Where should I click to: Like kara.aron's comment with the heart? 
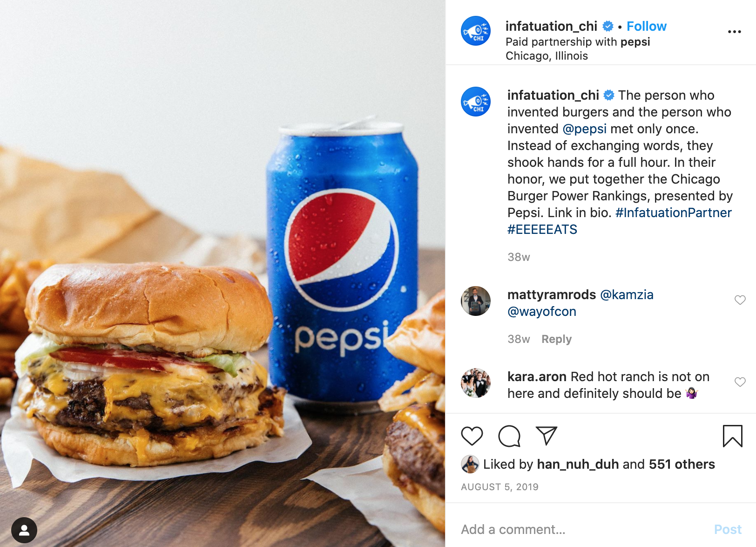point(740,382)
